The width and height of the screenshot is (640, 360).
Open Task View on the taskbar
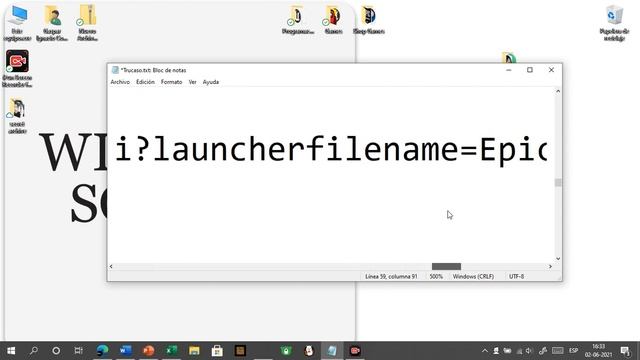(x=78, y=351)
